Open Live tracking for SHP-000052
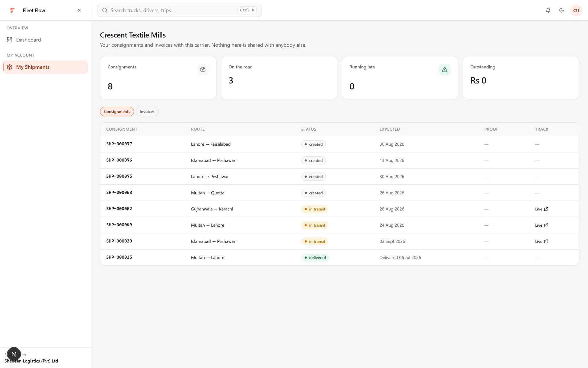The height and width of the screenshot is (368, 588). click(x=541, y=209)
